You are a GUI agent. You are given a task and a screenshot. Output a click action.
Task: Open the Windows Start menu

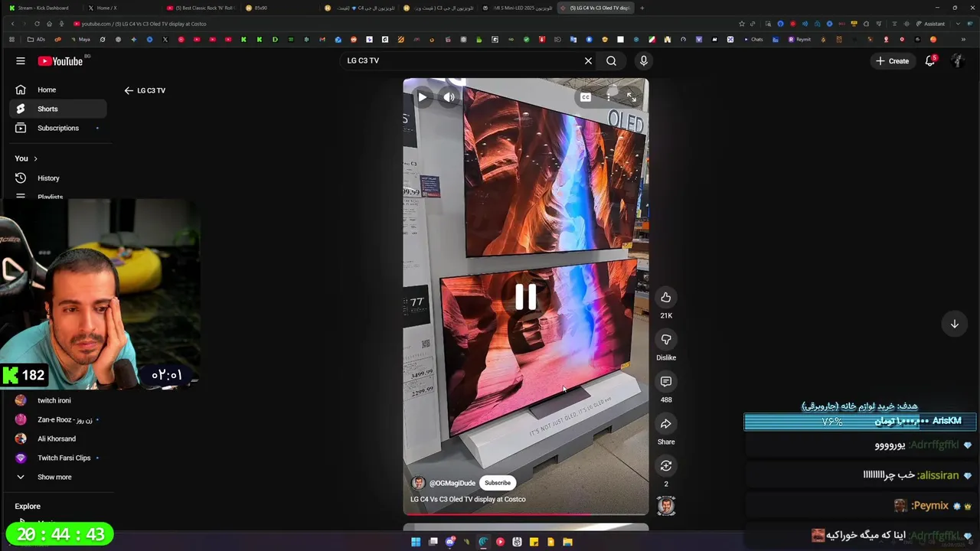[x=416, y=542]
